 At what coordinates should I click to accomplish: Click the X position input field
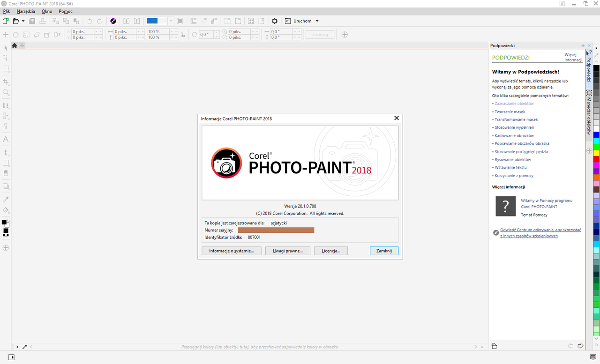click(82, 31)
